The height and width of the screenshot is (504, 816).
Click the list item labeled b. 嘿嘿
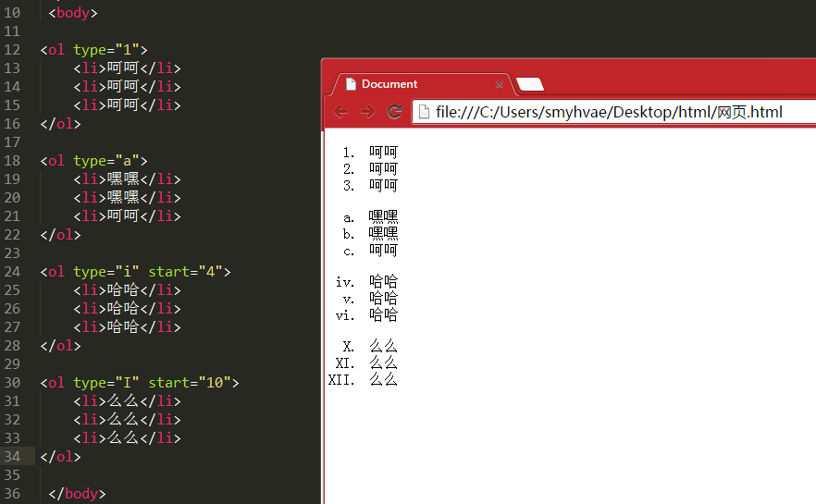click(383, 234)
